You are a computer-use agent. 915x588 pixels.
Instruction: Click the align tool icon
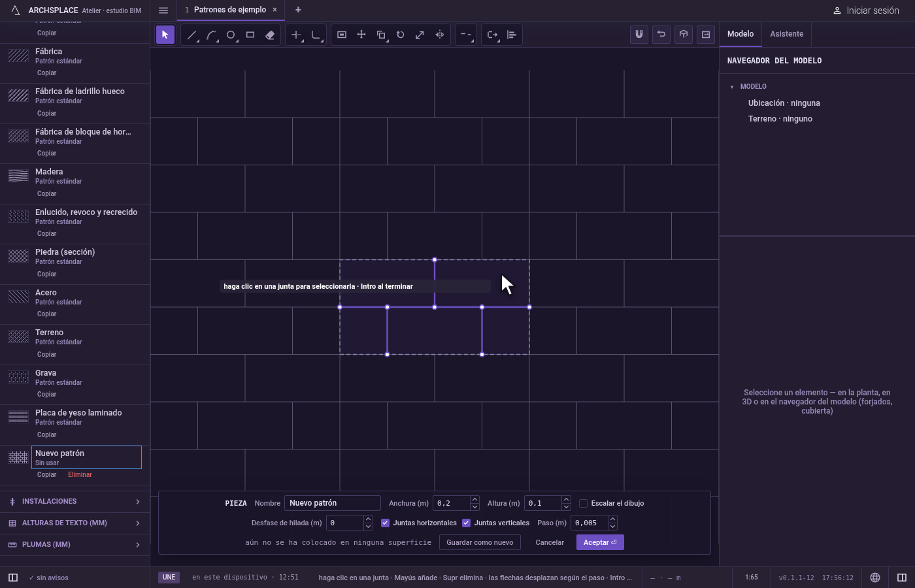tap(512, 35)
